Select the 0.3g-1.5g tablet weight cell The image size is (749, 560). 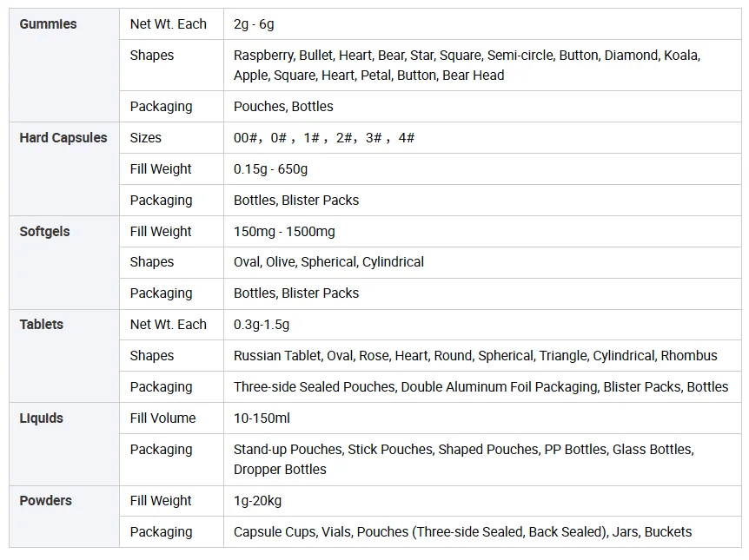(x=482, y=325)
